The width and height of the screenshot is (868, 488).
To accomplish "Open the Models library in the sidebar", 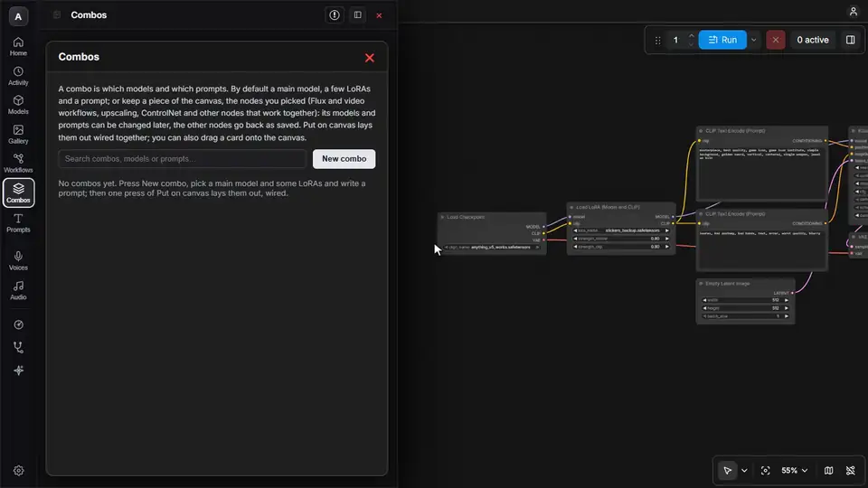I will pyautogui.click(x=18, y=105).
